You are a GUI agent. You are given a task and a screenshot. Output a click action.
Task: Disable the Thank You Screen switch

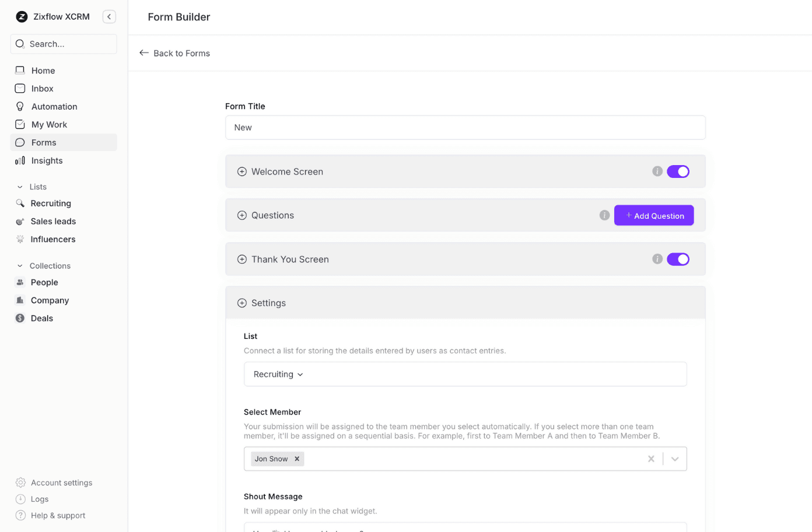pyautogui.click(x=678, y=259)
